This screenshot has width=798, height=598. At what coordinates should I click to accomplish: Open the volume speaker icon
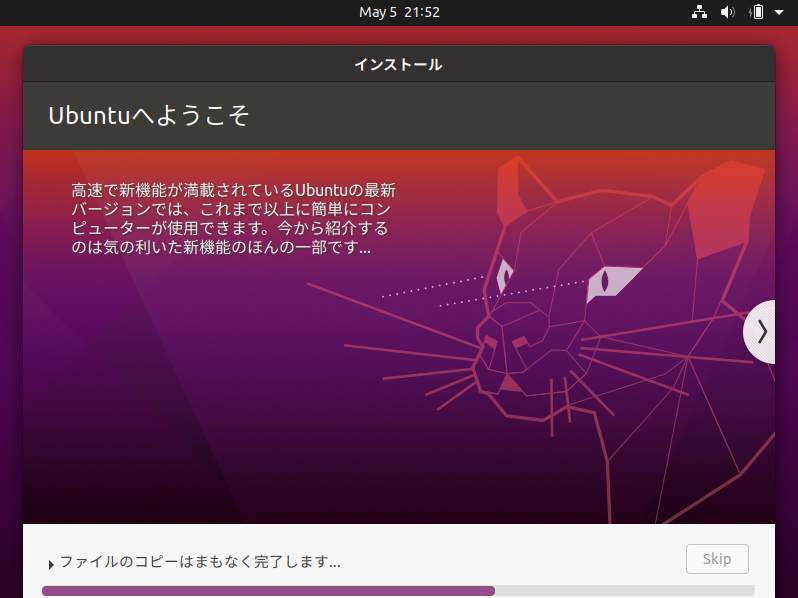coord(728,12)
